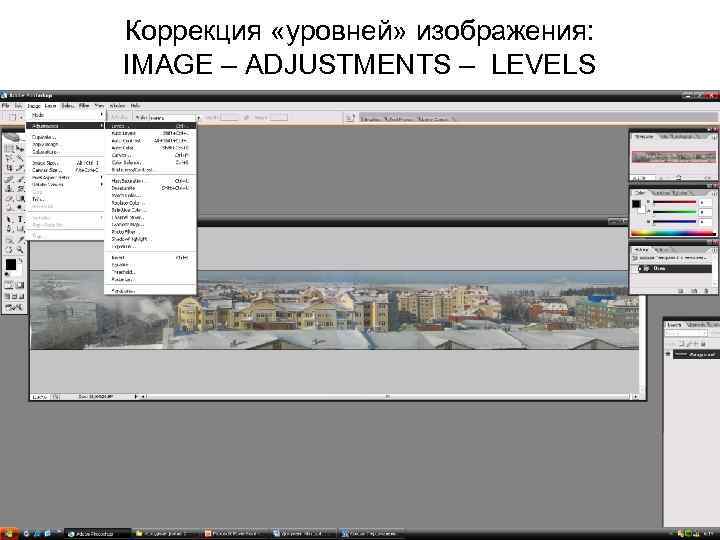Select the Gradient tool
This screenshot has height=540, width=720.
point(20,198)
